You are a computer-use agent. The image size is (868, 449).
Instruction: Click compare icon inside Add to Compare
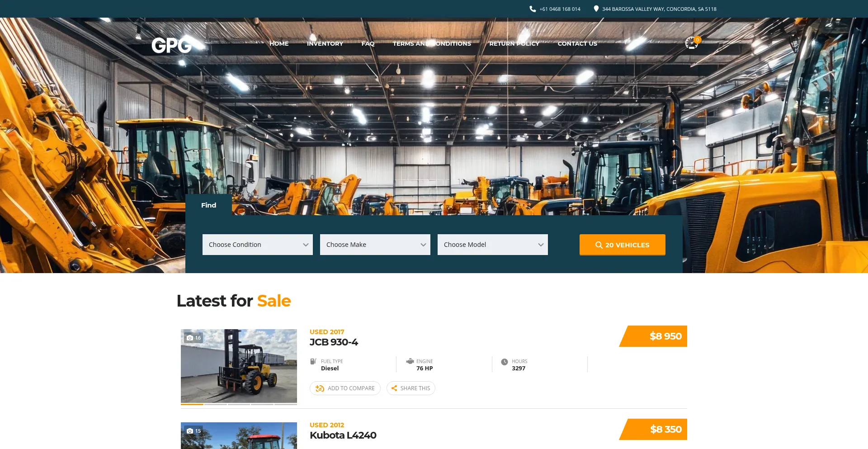[320, 388]
